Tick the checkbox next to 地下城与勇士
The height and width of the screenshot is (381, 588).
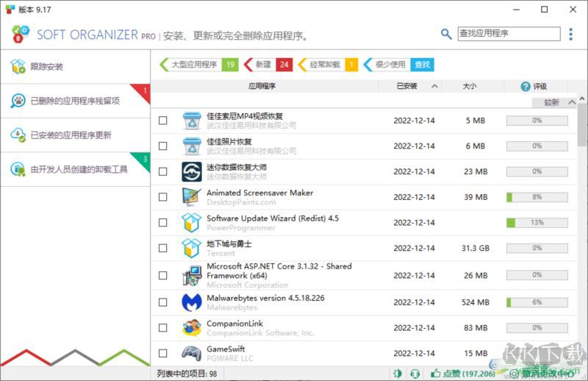point(163,249)
